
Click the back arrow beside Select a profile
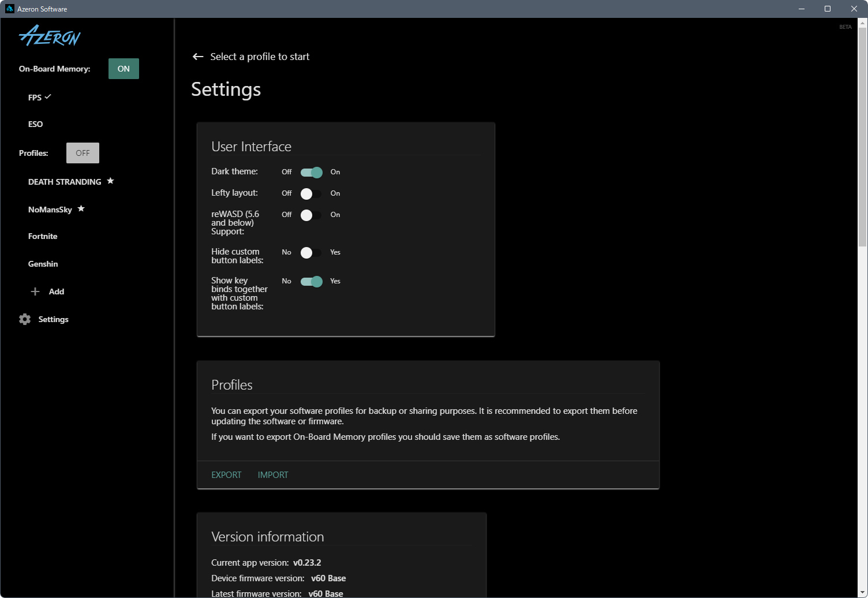[x=198, y=57]
